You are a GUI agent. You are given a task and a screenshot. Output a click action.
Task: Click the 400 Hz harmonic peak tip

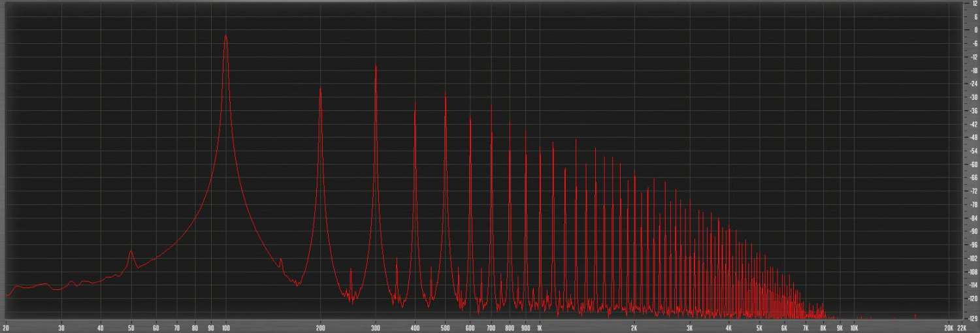click(415, 104)
